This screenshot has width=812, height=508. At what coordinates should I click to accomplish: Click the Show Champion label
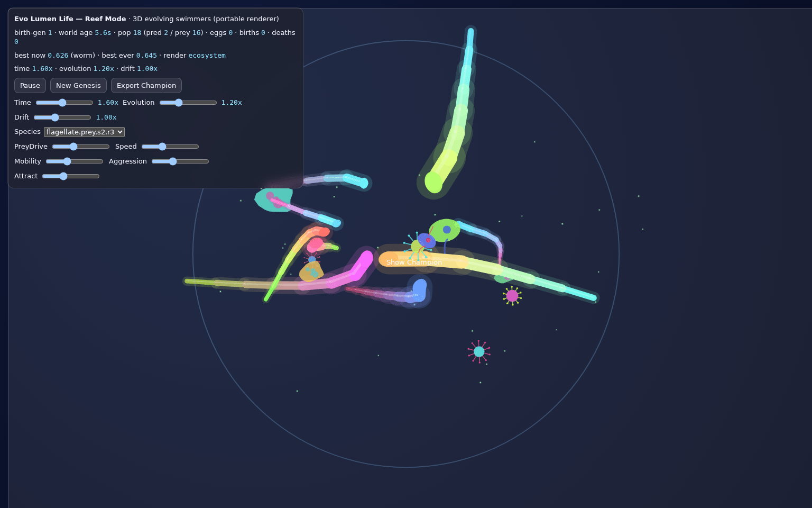click(x=414, y=262)
